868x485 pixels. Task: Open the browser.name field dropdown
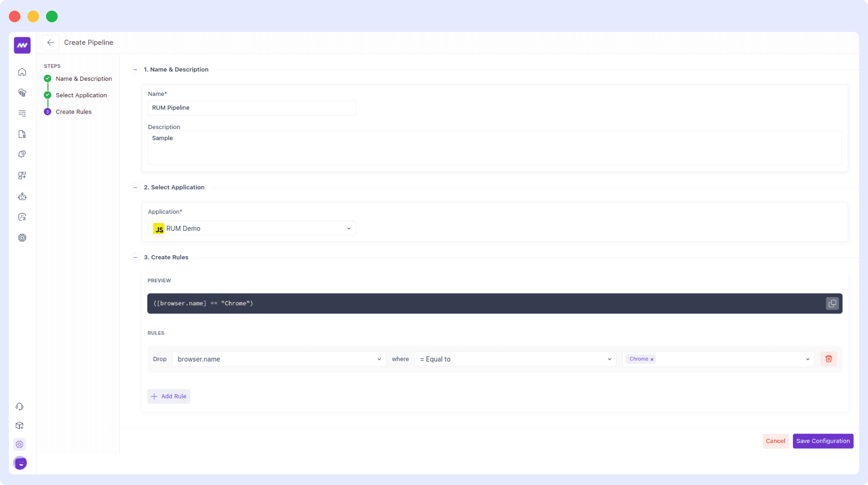point(279,359)
